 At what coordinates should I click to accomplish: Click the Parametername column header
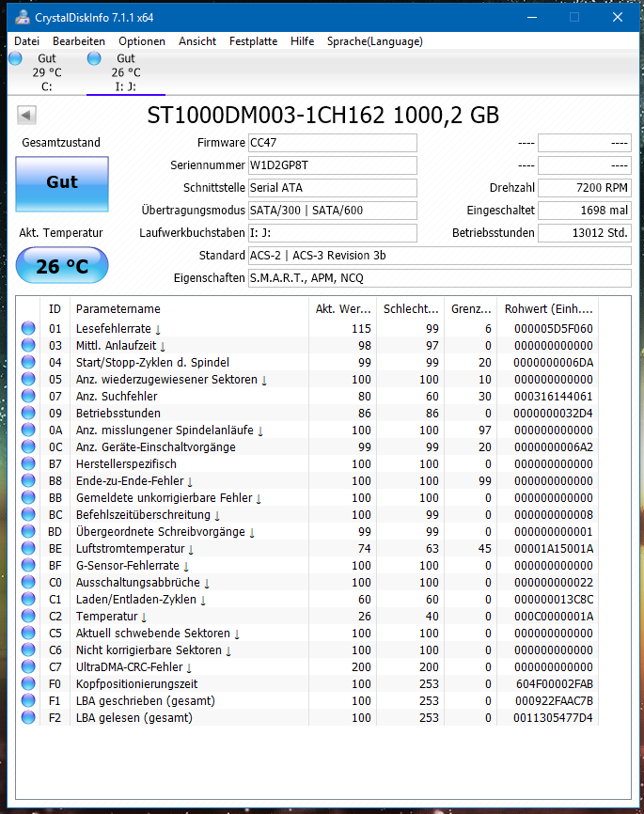(x=189, y=309)
